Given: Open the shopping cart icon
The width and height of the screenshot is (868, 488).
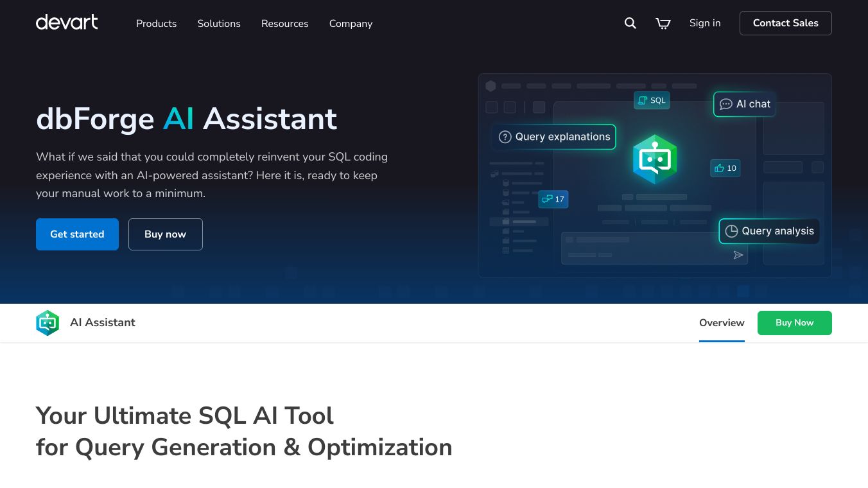Looking at the screenshot, I should coord(663,23).
